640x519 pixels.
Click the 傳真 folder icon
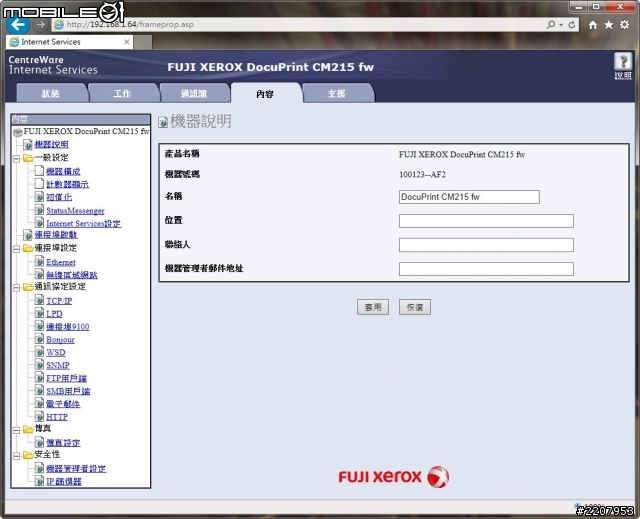tap(28, 429)
